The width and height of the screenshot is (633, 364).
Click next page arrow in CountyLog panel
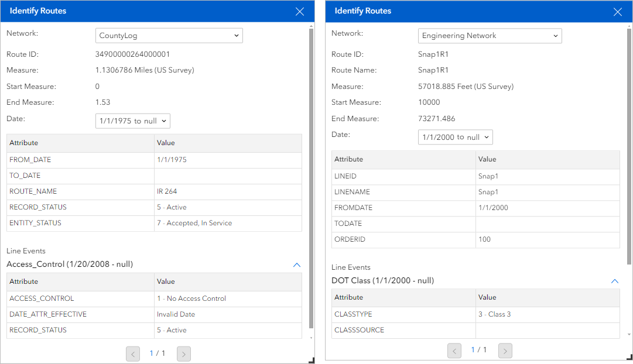183,353
